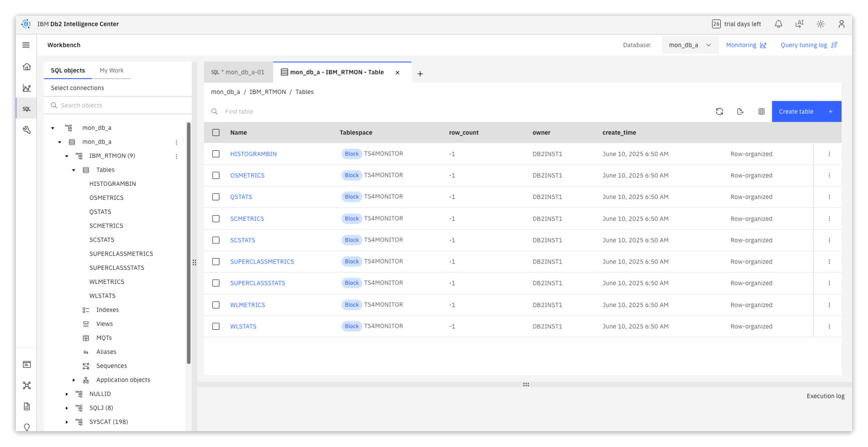The width and height of the screenshot is (868, 447).
Task: Open the SUPERCLASSMETRICS table link
Action: (x=262, y=262)
